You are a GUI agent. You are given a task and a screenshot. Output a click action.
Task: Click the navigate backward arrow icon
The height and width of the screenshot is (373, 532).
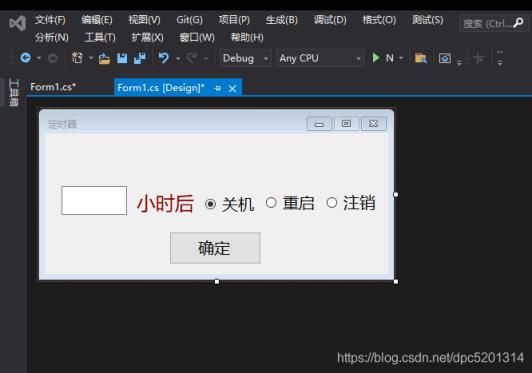click(25, 58)
